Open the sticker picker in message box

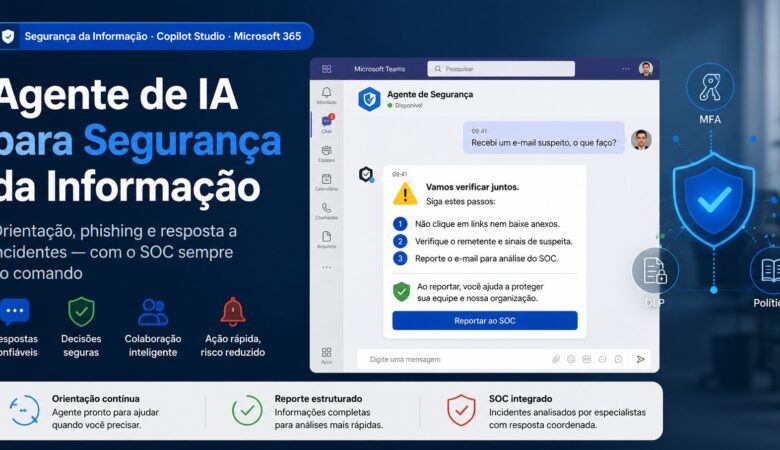click(602, 359)
